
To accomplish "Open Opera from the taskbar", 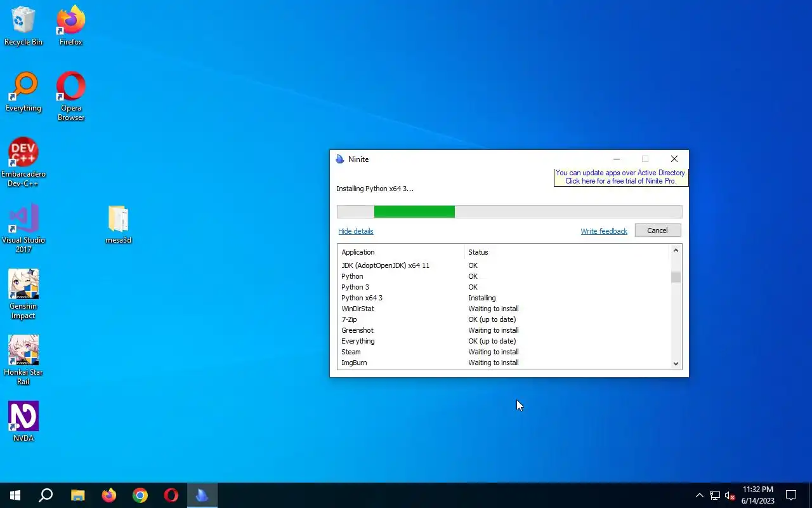I will tap(171, 495).
